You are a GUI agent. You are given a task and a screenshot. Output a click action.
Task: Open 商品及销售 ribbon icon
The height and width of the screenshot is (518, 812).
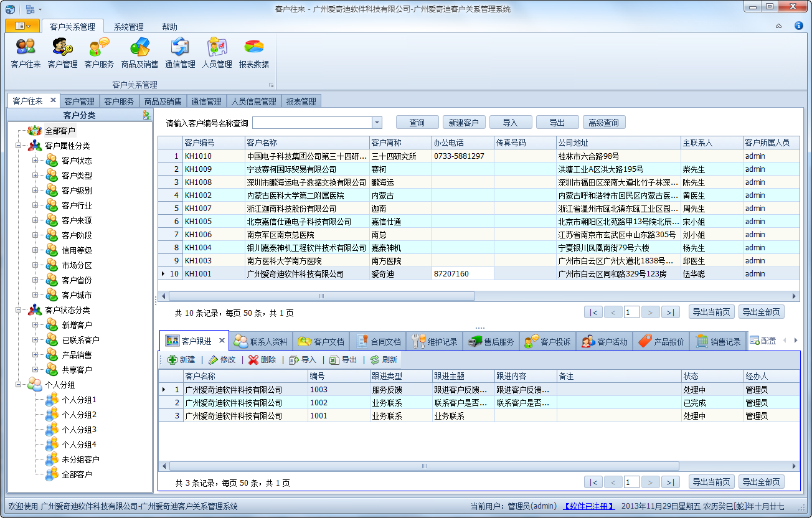[139, 53]
